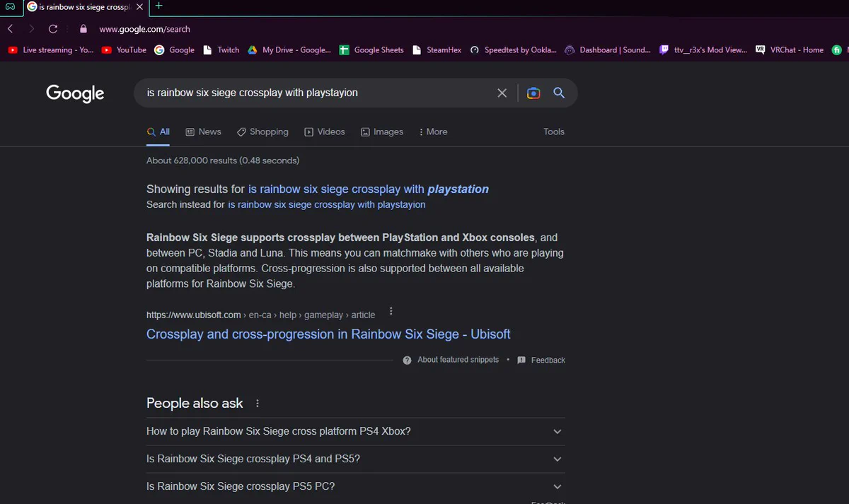Click into the Google search box
Image resolution: width=849 pixels, height=504 pixels.
tap(318, 93)
